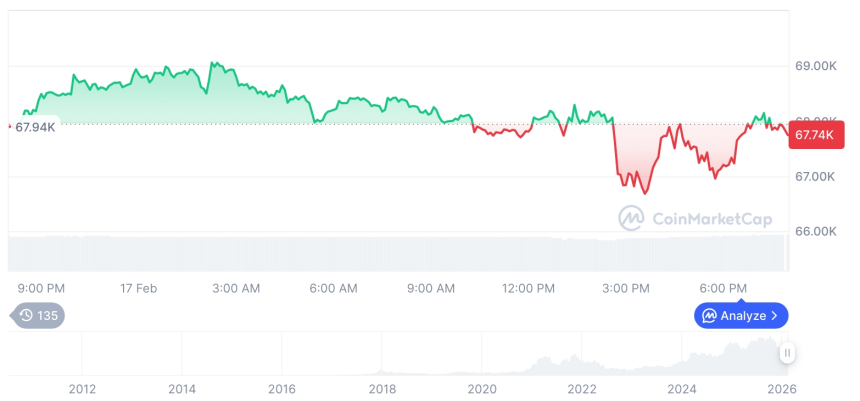Select 2022 on the history range timeline
Image resolution: width=860 pixels, height=401 pixels.
[x=582, y=388]
